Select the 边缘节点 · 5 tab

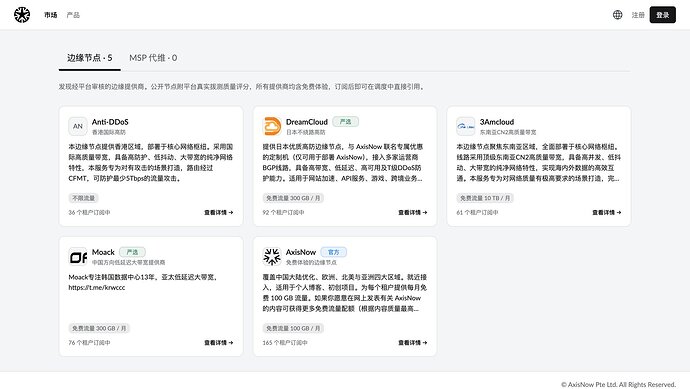click(90, 58)
